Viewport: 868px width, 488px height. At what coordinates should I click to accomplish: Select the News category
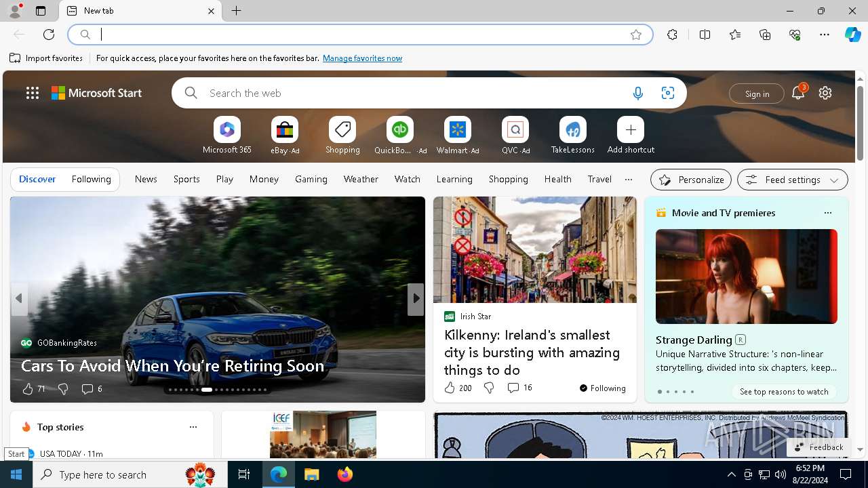(x=146, y=180)
